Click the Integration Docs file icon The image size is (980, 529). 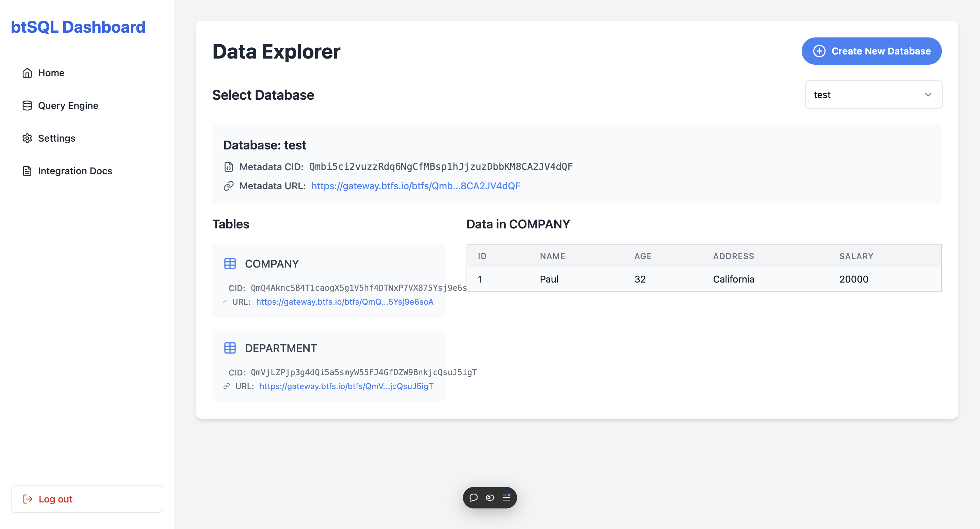tap(27, 171)
